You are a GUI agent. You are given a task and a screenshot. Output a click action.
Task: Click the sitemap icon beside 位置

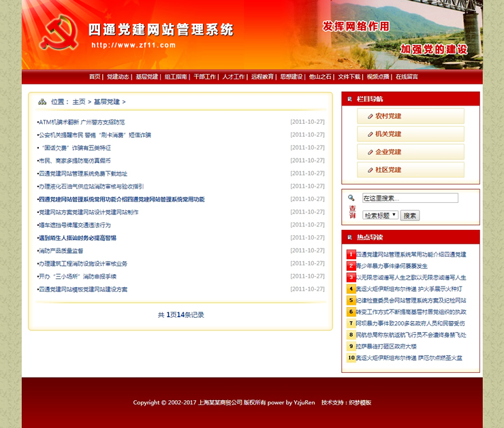(x=42, y=102)
